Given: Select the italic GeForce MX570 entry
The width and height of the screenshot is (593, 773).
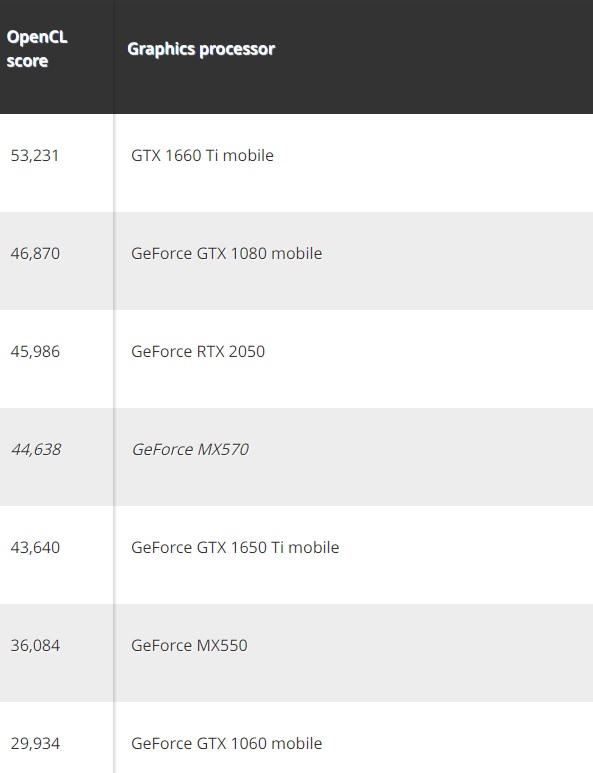Looking at the screenshot, I should [x=190, y=450].
